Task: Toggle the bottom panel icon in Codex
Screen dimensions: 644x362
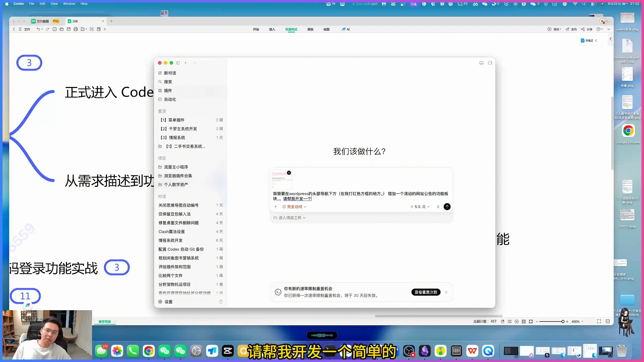Action: [481, 63]
